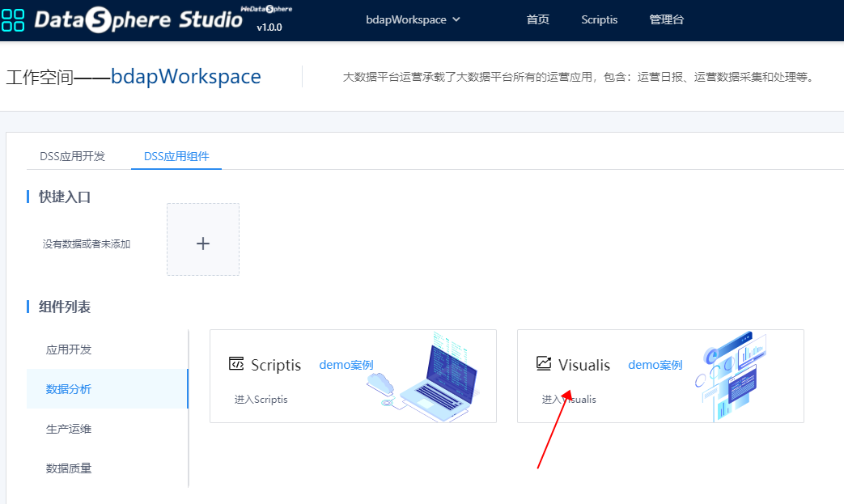
Task: Open Scriptis from top navigation
Action: coord(599,19)
